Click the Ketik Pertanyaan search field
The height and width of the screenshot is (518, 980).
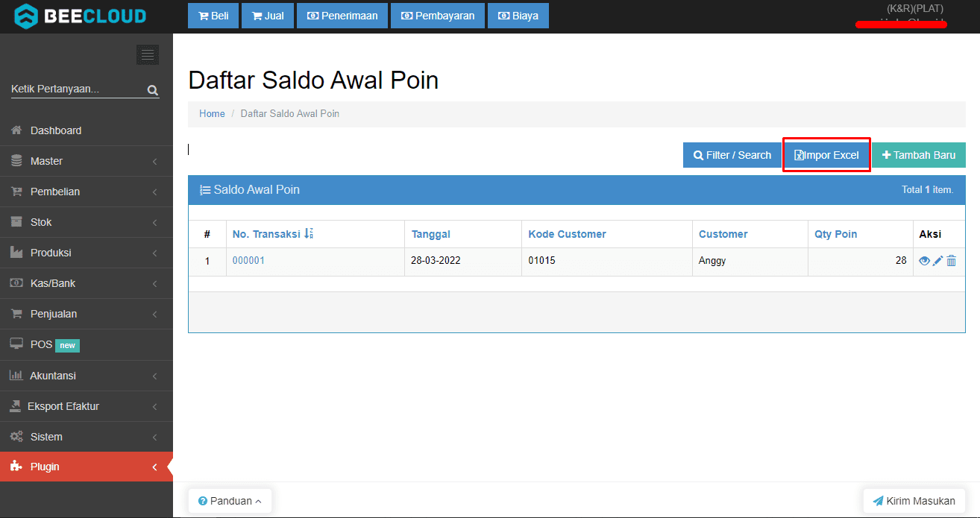[x=75, y=89]
